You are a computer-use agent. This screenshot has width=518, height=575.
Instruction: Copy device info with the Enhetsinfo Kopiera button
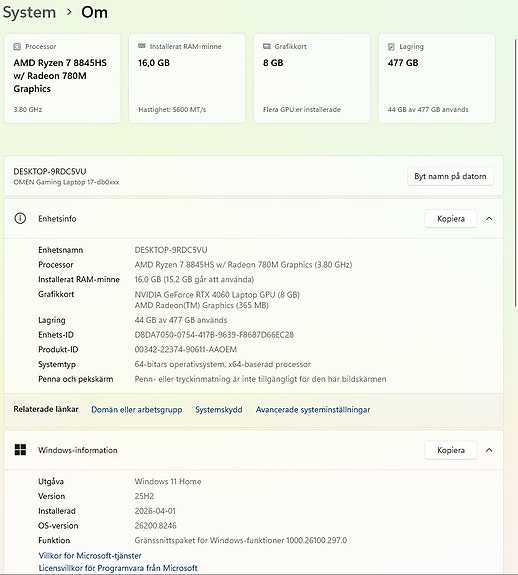(451, 219)
